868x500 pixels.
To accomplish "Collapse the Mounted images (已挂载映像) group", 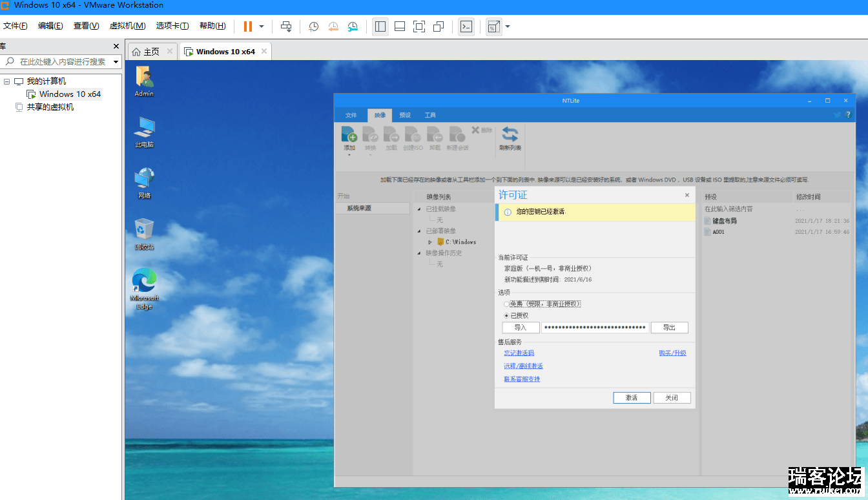I will (x=419, y=209).
